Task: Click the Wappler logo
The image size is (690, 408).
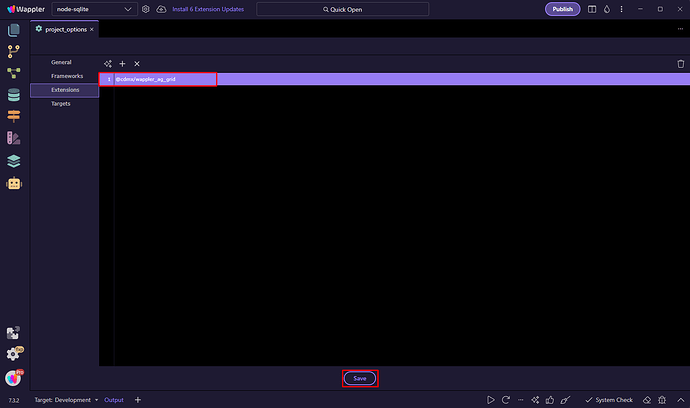Action: (26, 9)
